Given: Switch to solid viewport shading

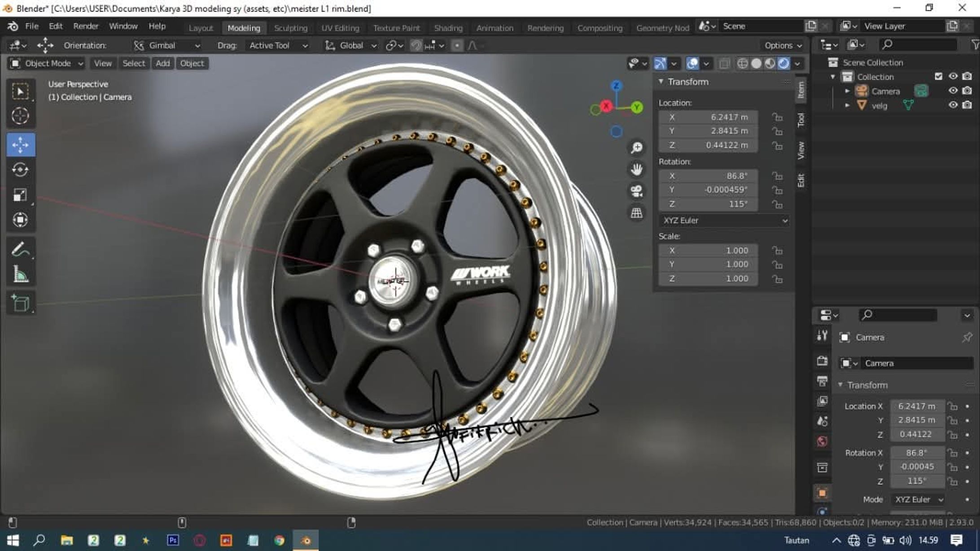Looking at the screenshot, I should click(x=756, y=64).
